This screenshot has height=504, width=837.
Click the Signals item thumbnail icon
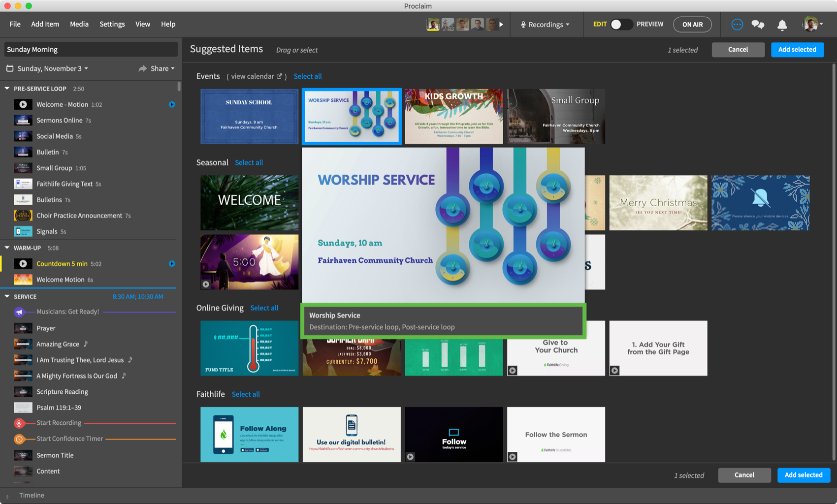[x=23, y=231]
